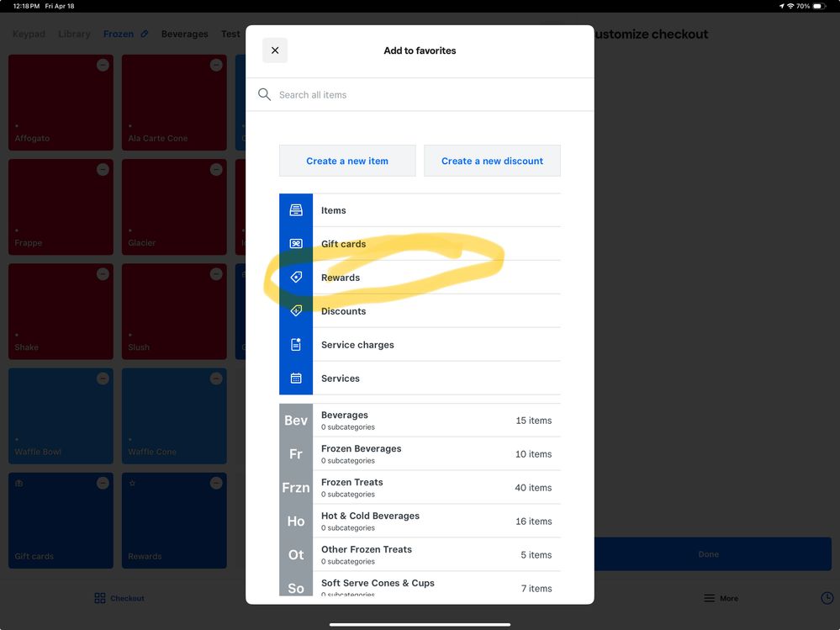Viewport: 840px width, 630px height.
Task: Switch to the Library tab
Action: tap(74, 34)
